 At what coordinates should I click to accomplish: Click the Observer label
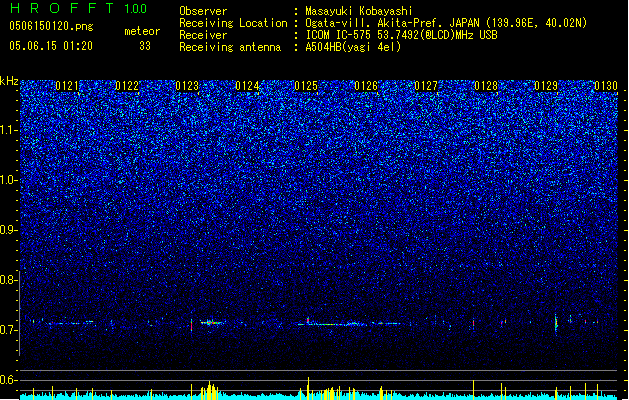(x=203, y=11)
